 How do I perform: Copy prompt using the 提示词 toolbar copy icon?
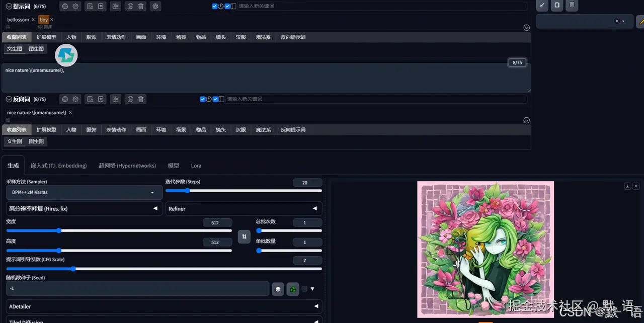[x=130, y=7]
